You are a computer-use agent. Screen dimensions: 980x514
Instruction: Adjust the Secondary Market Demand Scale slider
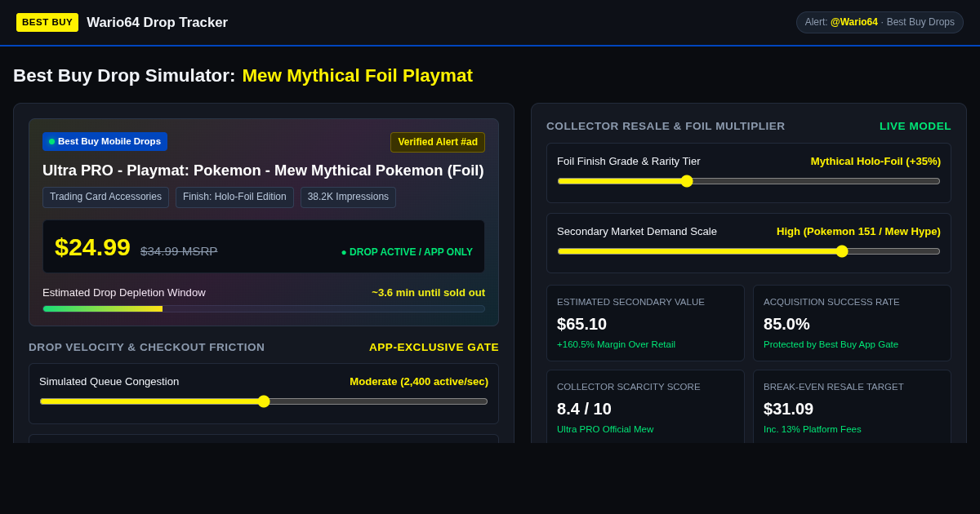(x=749, y=251)
